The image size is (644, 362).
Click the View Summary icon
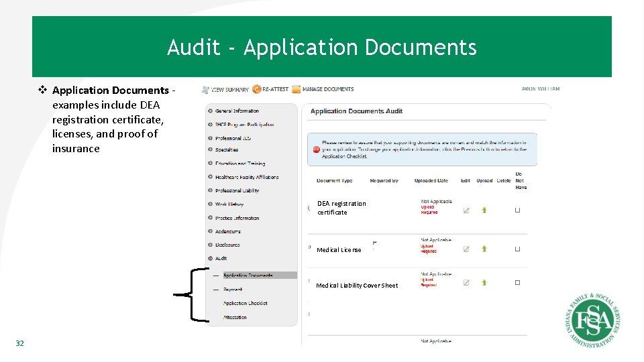click(x=205, y=89)
